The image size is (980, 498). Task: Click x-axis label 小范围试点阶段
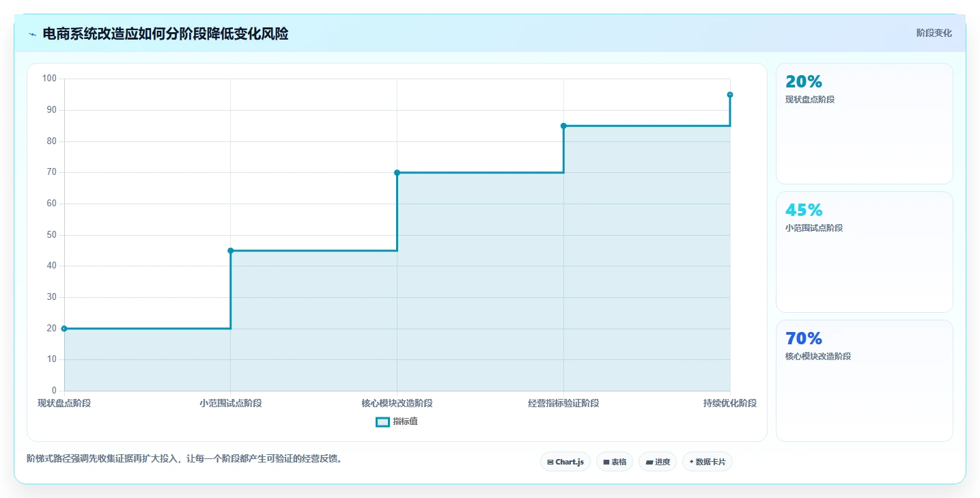click(231, 403)
